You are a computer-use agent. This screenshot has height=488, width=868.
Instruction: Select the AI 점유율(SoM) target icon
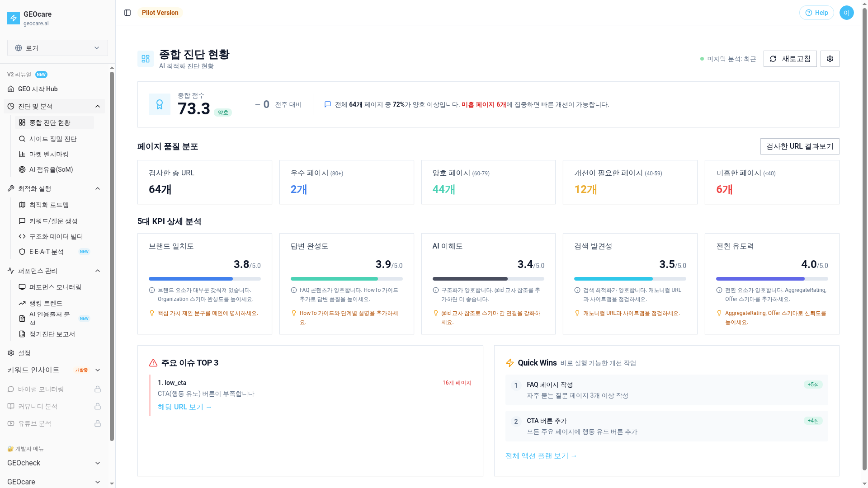(22, 169)
